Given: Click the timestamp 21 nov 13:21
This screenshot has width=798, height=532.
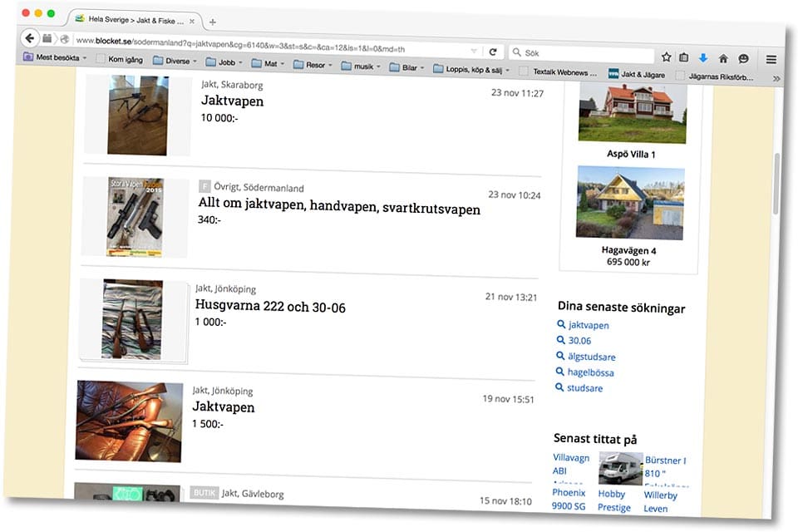Looking at the screenshot, I should click(511, 297).
